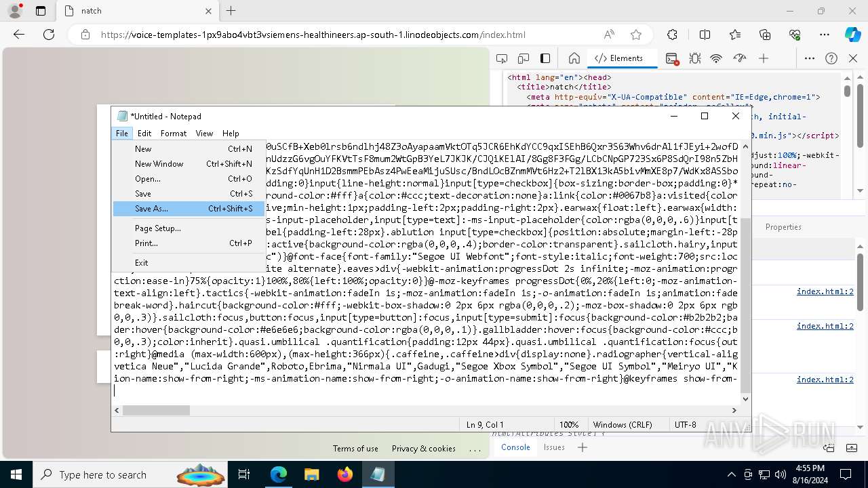Open the Favorites list icon in Edge
The image size is (868, 488).
[735, 35]
